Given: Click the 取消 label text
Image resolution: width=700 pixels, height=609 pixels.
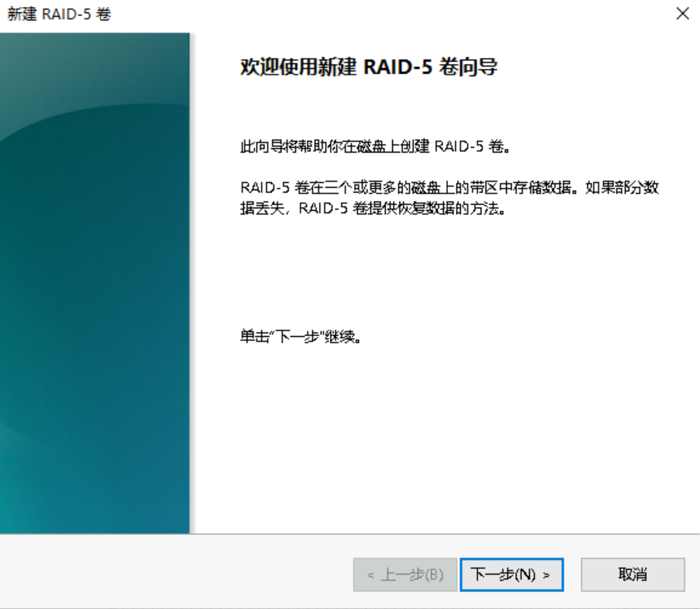Looking at the screenshot, I should pyautogui.click(x=633, y=574).
